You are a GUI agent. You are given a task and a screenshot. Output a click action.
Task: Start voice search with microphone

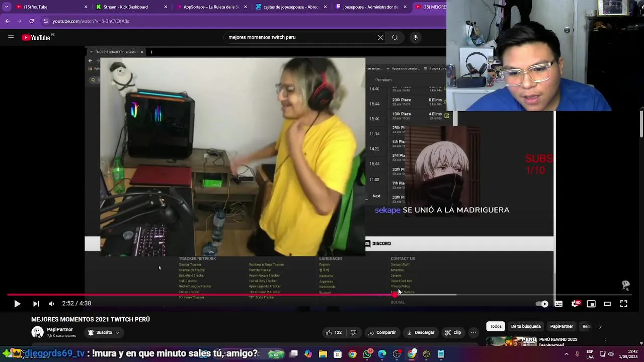(x=415, y=37)
